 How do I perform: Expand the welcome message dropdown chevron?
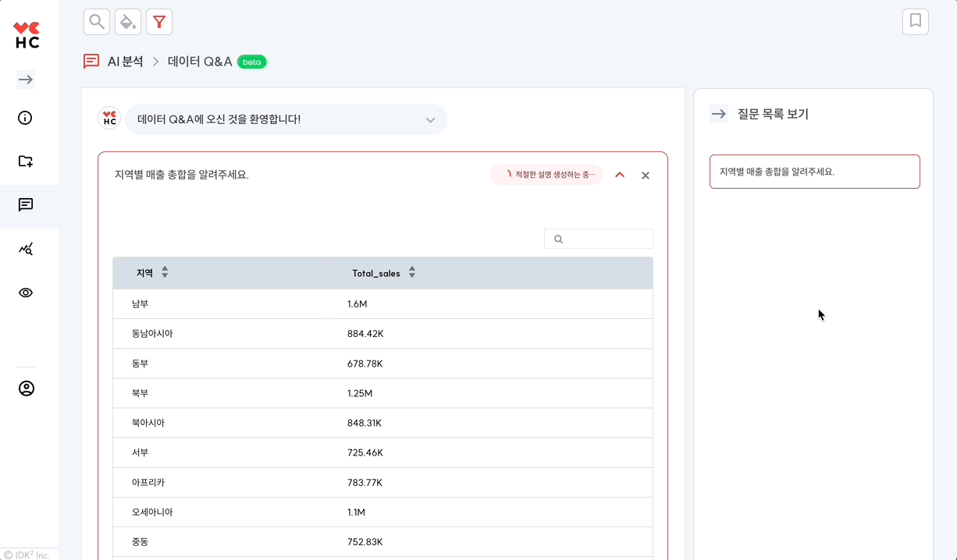pos(430,120)
